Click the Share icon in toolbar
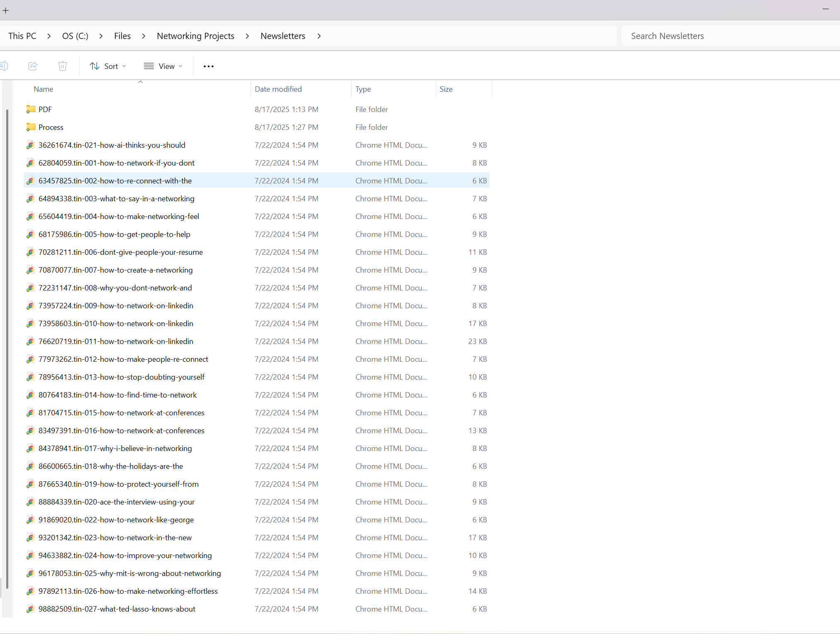Viewport: 840px width, 634px height. tap(33, 66)
